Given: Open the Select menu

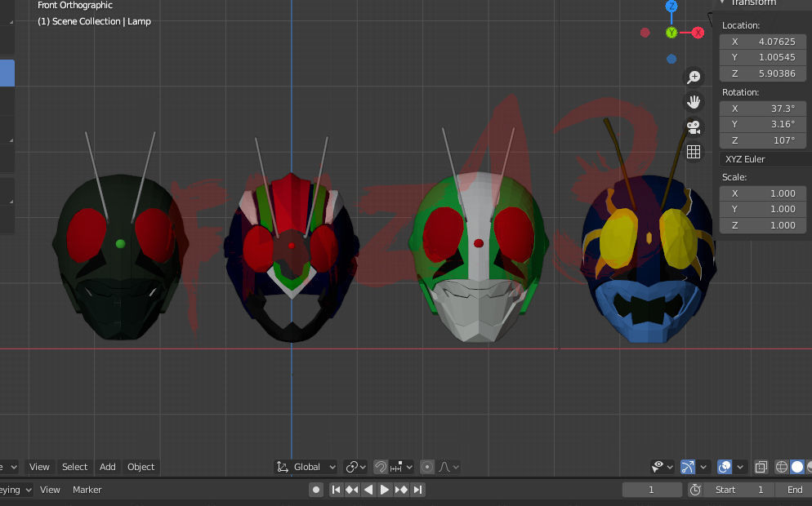Looking at the screenshot, I should click(x=74, y=467).
